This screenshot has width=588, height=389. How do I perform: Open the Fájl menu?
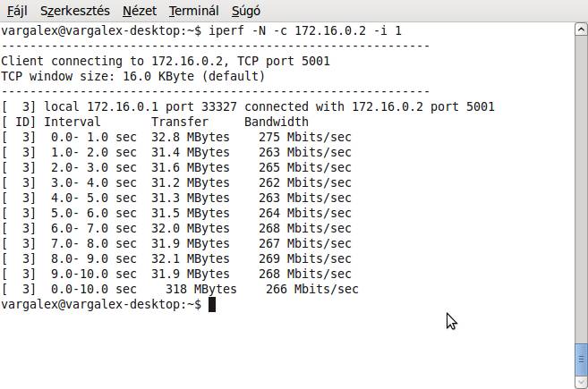17,11
